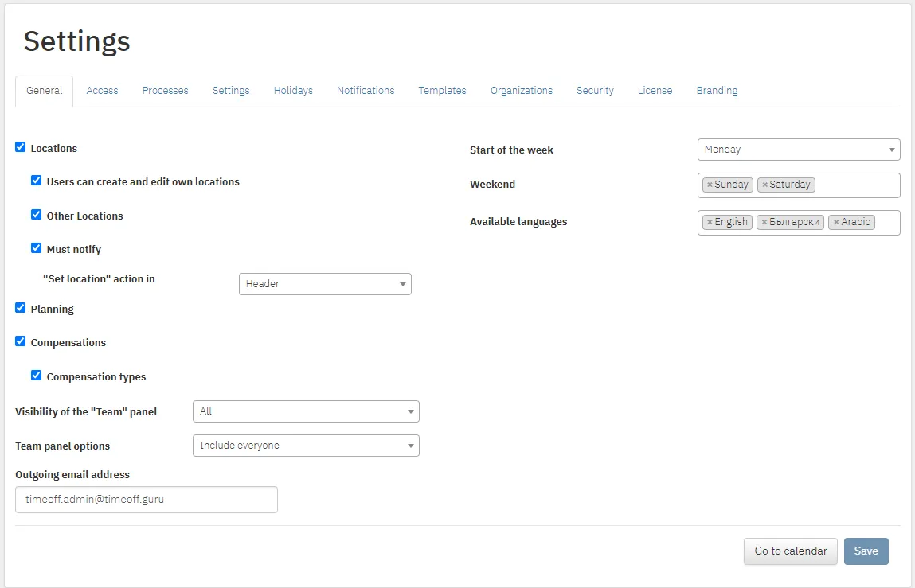Select the Templates tab

point(442,91)
